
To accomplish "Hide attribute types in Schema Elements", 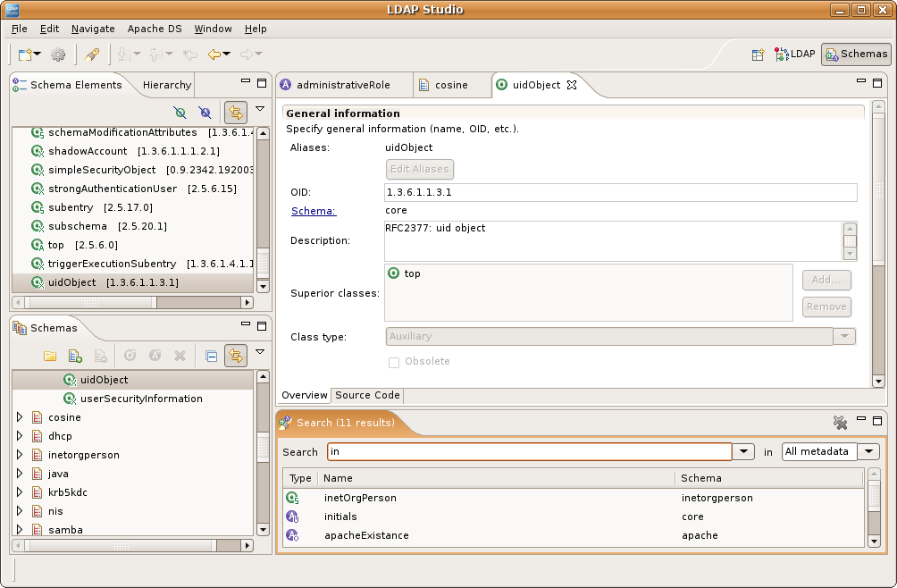I will (x=205, y=113).
